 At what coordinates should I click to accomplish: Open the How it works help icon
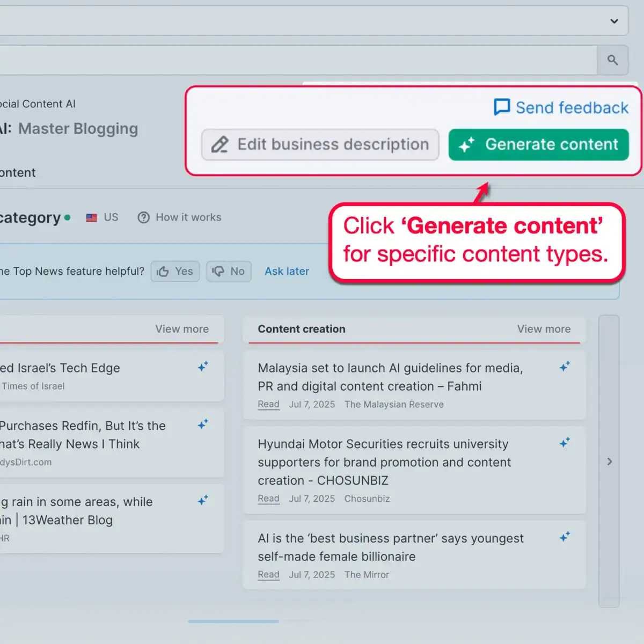coord(144,217)
